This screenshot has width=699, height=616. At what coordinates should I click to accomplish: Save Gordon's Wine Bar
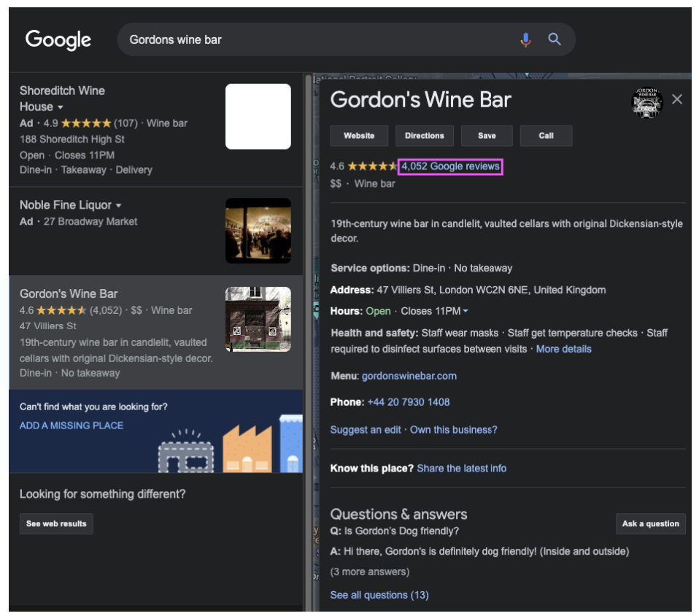[487, 136]
